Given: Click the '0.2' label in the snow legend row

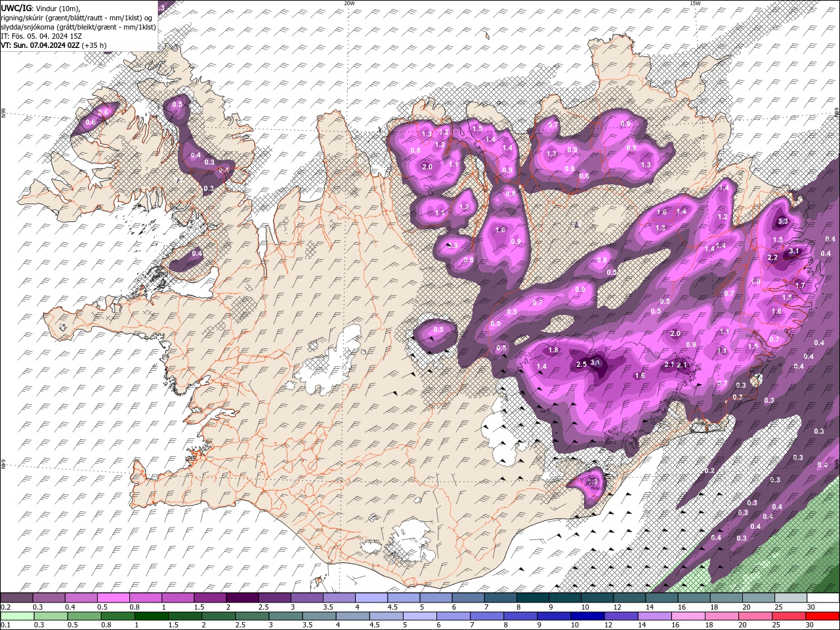Looking at the screenshot, I should (5, 607).
